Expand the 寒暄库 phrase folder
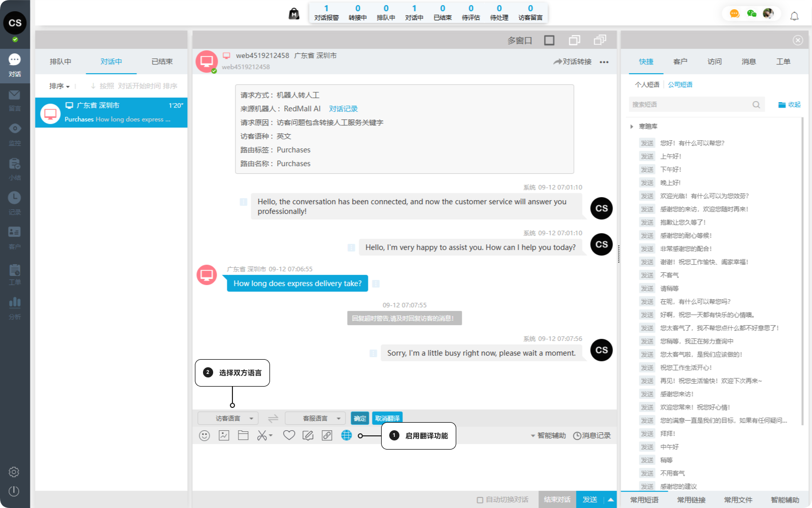This screenshot has width=812, height=508. pos(632,126)
